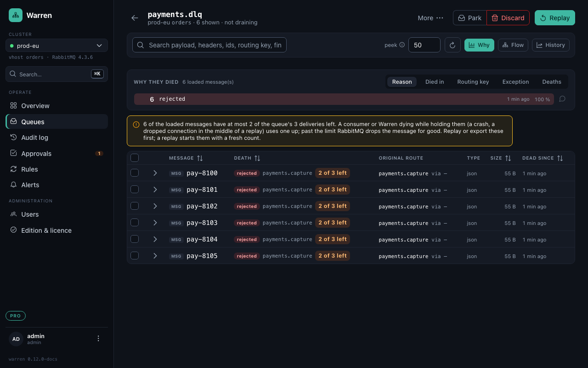Select the Routing key tab
Image resolution: width=588 pixels, height=368 pixels.
pos(473,82)
